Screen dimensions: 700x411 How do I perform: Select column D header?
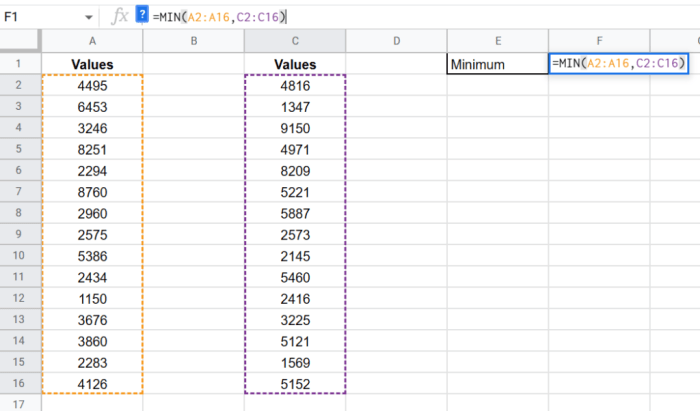pos(396,41)
